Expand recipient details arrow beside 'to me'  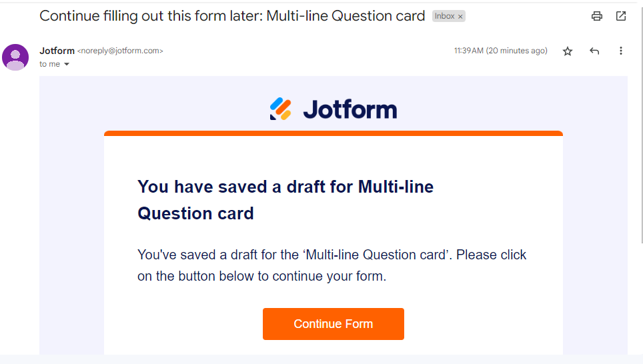67,65
